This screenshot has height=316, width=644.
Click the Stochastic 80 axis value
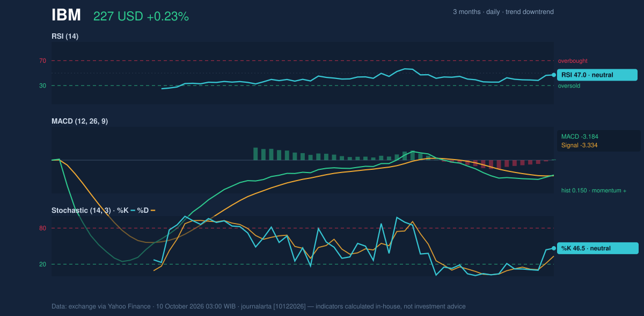(x=42, y=228)
